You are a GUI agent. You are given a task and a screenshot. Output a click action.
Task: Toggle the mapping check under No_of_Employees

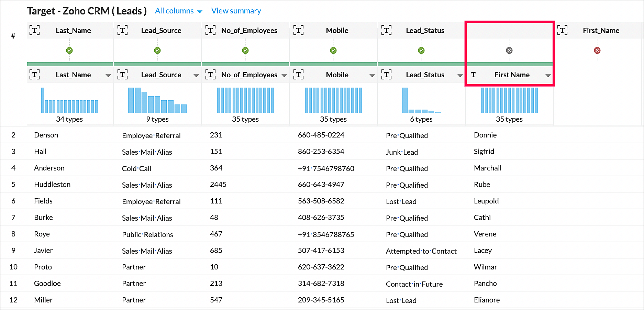[x=245, y=51]
